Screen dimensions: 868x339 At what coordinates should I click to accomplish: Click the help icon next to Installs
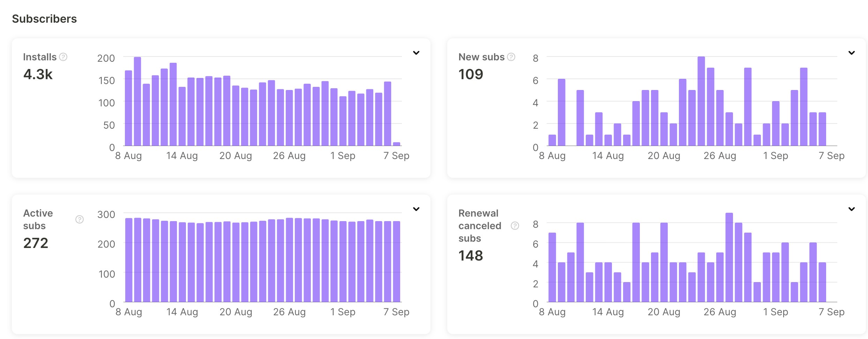[x=63, y=57]
